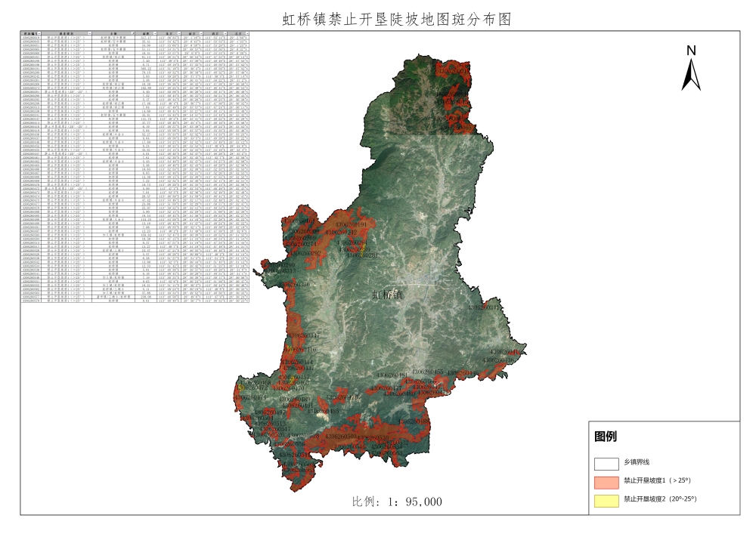Click map parcel label 4306260488
This screenshot has height=534, width=756.
coord(414,421)
